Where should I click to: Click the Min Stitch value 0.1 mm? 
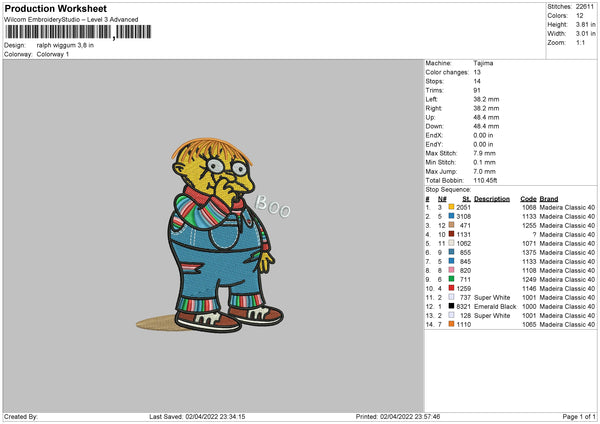tap(484, 162)
